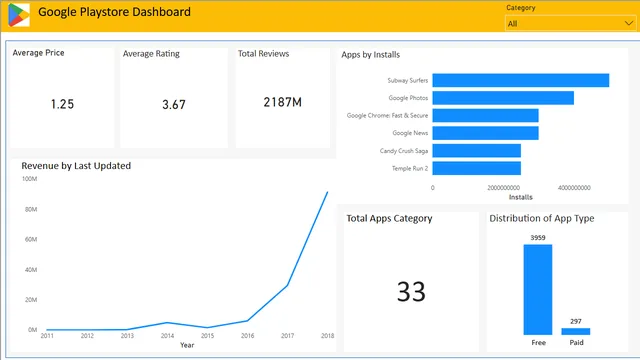This screenshot has height=360, width=640.
Task: Click the Google News installs bar
Action: pos(486,133)
